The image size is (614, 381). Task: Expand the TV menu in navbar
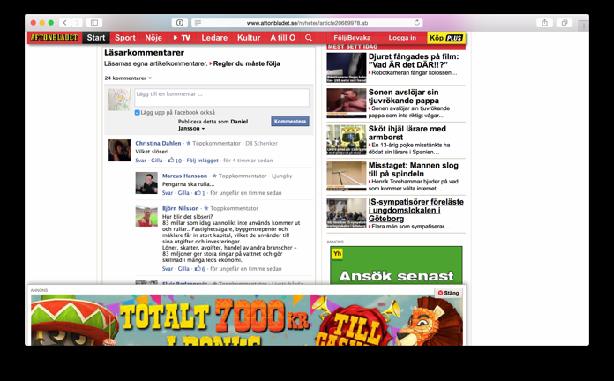(x=182, y=38)
